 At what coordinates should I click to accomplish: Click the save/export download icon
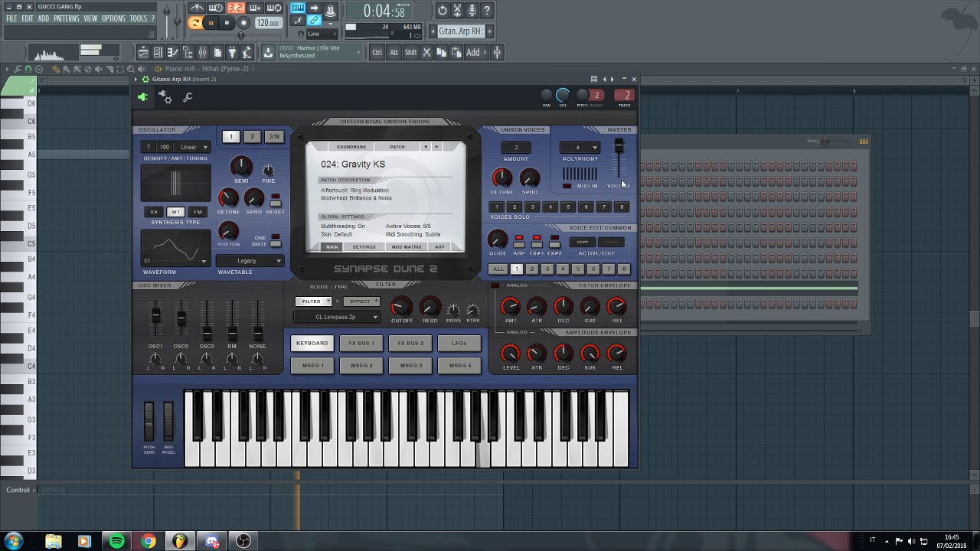point(268,52)
